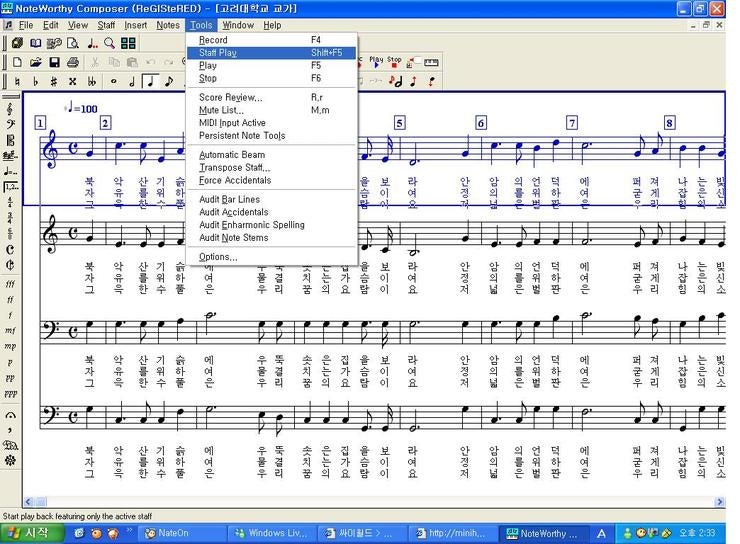
Task: Open the File menu
Action: tap(25, 25)
